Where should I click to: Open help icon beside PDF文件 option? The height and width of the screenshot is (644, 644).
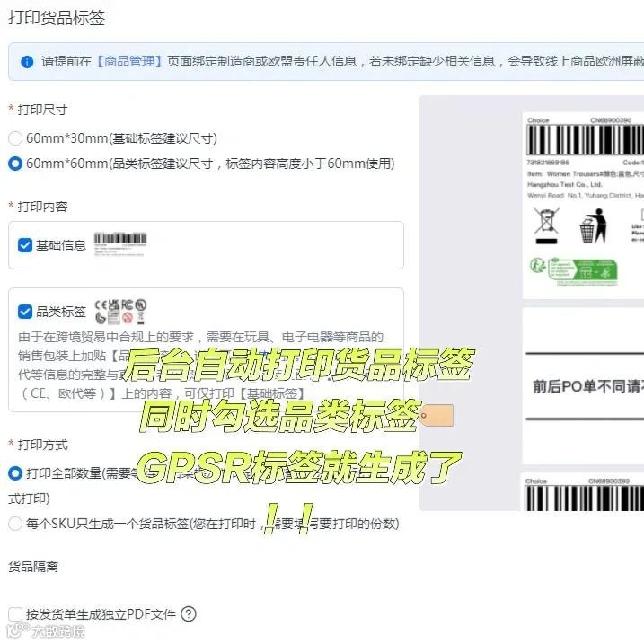(189, 614)
